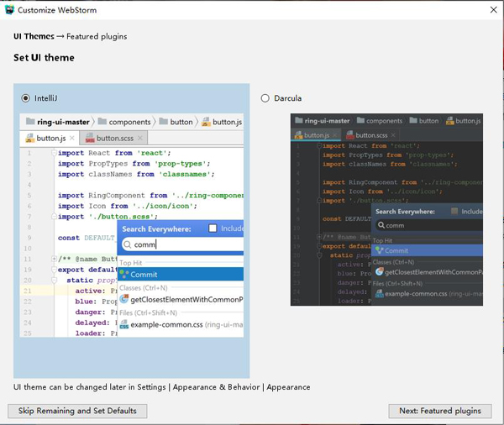Close the Customize WebStorm dialog

(x=494, y=9)
